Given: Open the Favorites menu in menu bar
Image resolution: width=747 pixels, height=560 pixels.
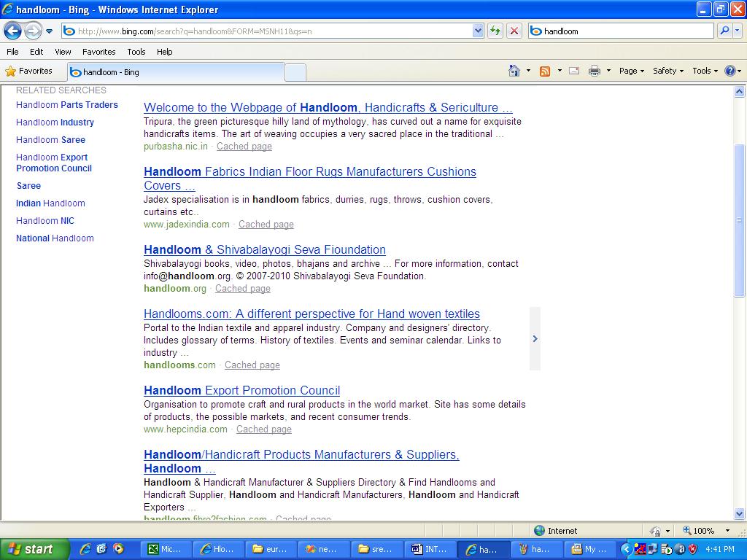Looking at the screenshot, I should pos(98,52).
